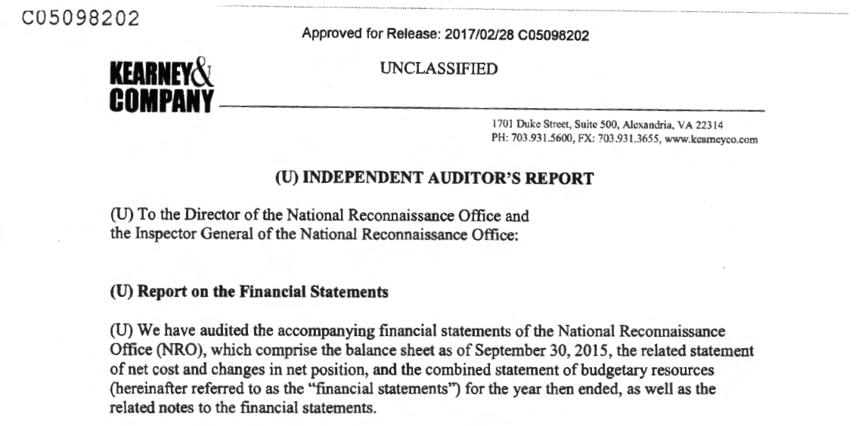
Task: Click the Independent Auditor's Report title
Action: [435, 178]
